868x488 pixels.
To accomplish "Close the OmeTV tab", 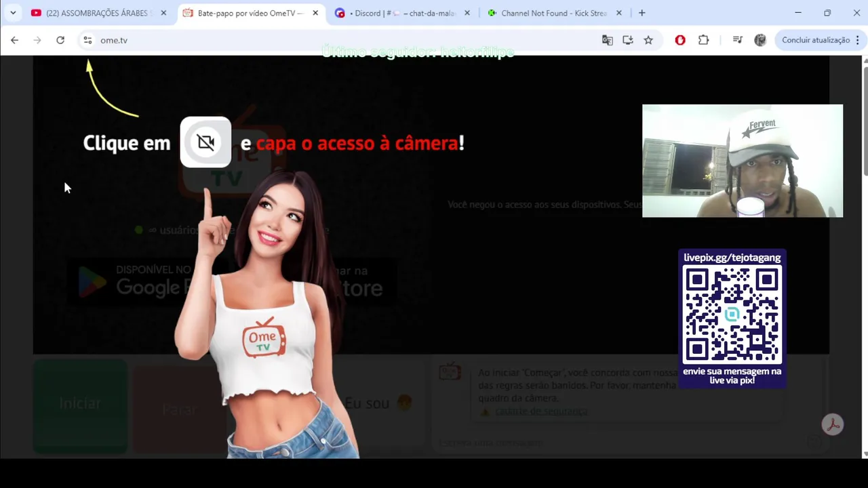I will click(315, 13).
